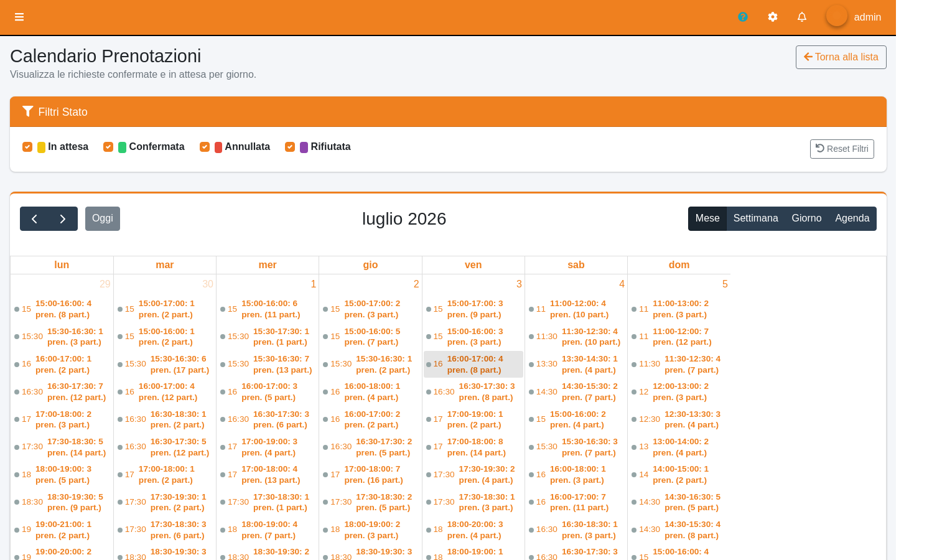Open day number 4 on Saturday
942x560 pixels.
click(x=622, y=284)
